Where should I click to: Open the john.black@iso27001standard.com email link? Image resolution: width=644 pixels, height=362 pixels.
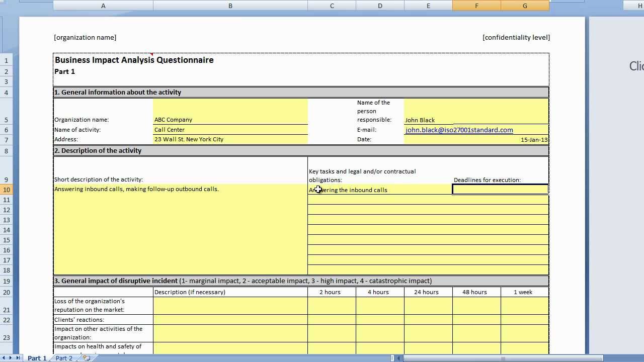pyautogui.click(x=459, y=130)
